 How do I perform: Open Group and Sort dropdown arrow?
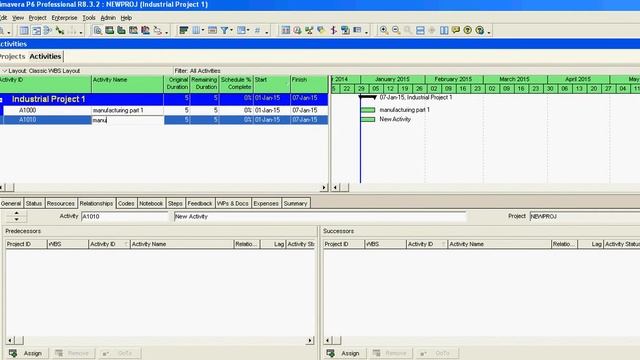pyautogui.click(x=248, y=30)
